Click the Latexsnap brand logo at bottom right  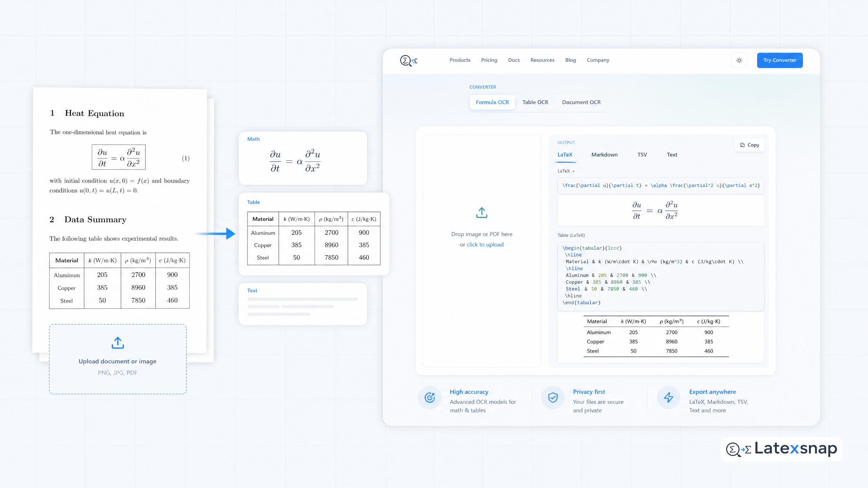781,449
